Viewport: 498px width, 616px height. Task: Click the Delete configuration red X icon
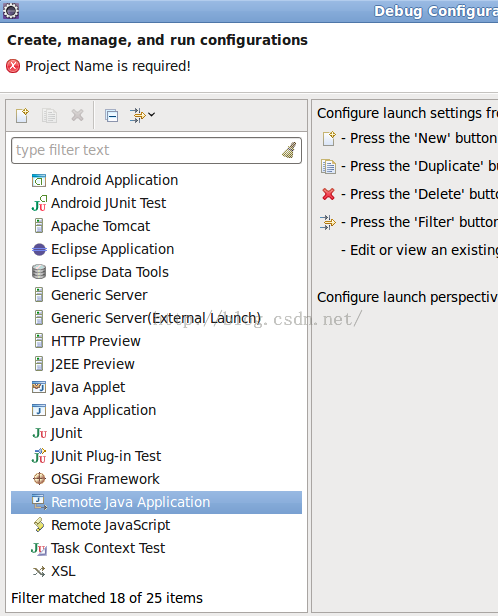[77, 115]
